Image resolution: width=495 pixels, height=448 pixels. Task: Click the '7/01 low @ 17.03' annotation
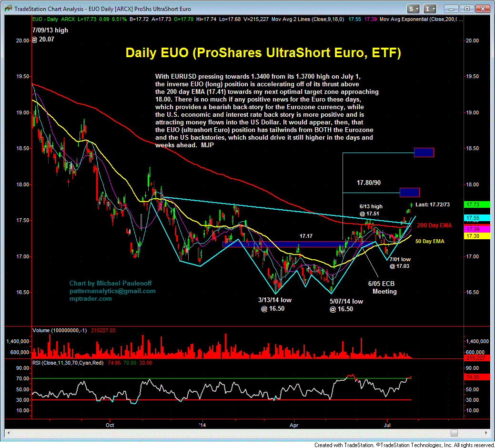pyautogui.click(x=400, y=263)
